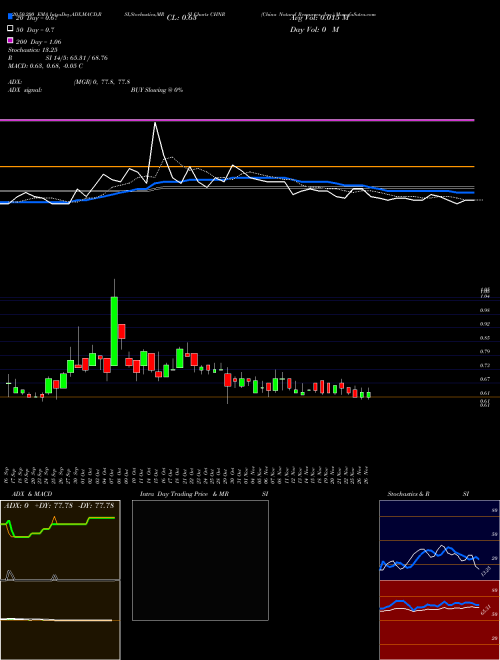Select the '200 Day = 1.06' legend text
Viewport: 500px width, 660px height.
click(39, 42)
